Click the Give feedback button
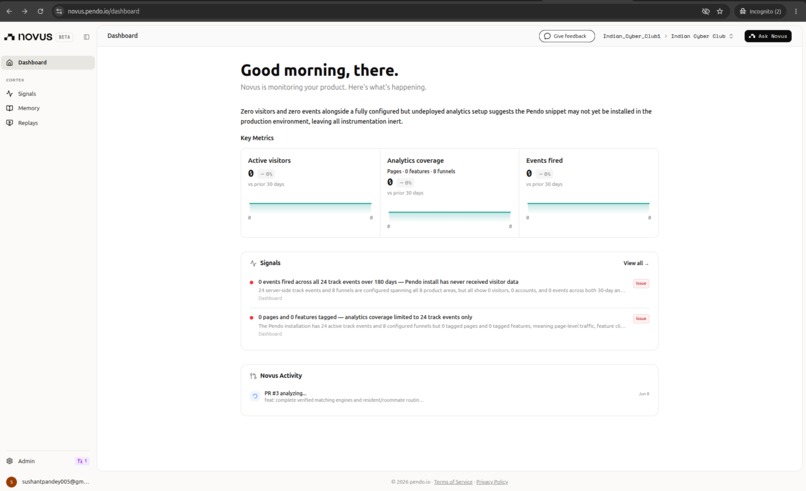This screenshot has height=491, width=806. 566,36
